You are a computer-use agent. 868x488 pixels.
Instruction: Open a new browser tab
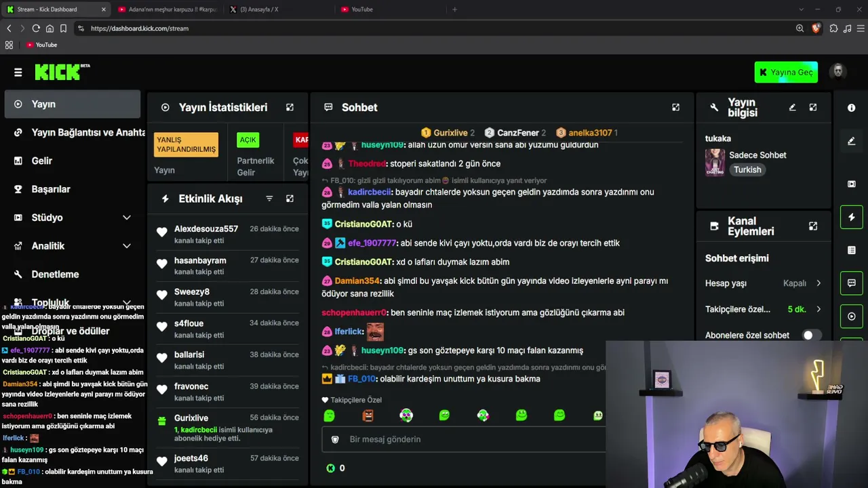coord(454,9)
